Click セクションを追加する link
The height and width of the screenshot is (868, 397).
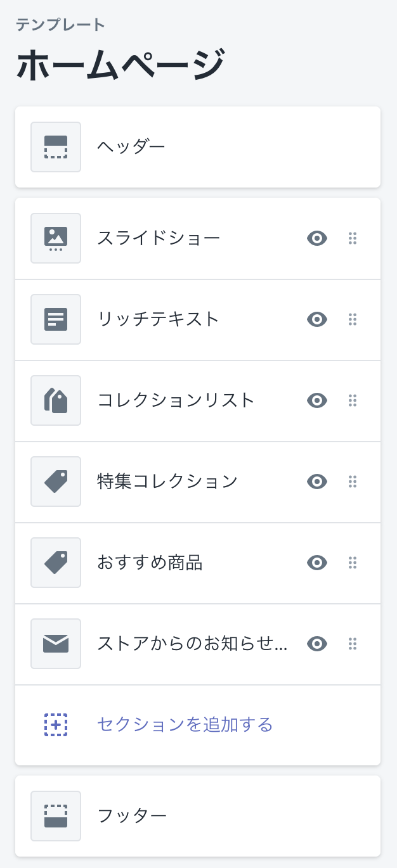tap(185, 724)
